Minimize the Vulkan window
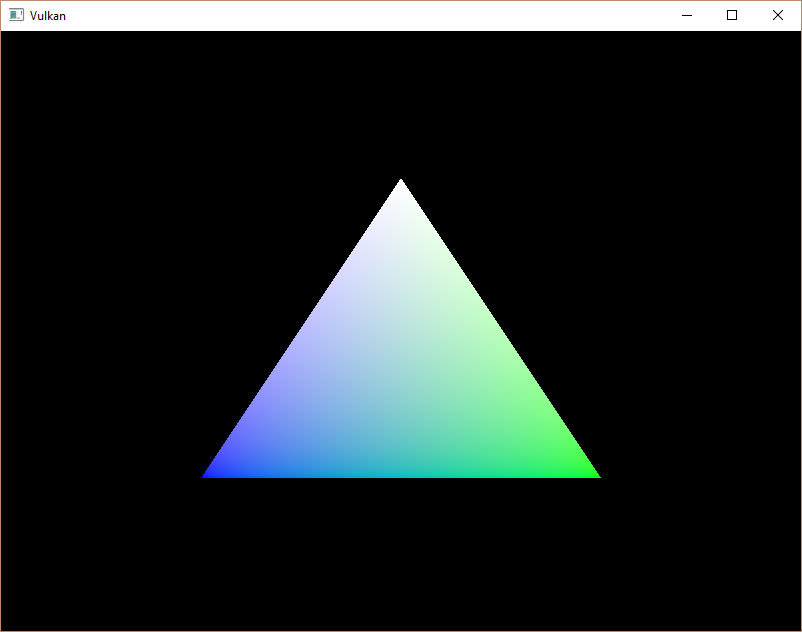Image resolution: width=802 pixels, height=632 pixels. [x=686, y=15]
